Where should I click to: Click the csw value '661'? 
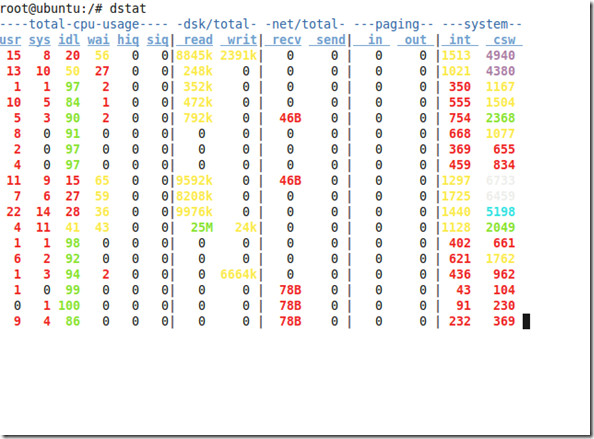[x=504, y=243]
